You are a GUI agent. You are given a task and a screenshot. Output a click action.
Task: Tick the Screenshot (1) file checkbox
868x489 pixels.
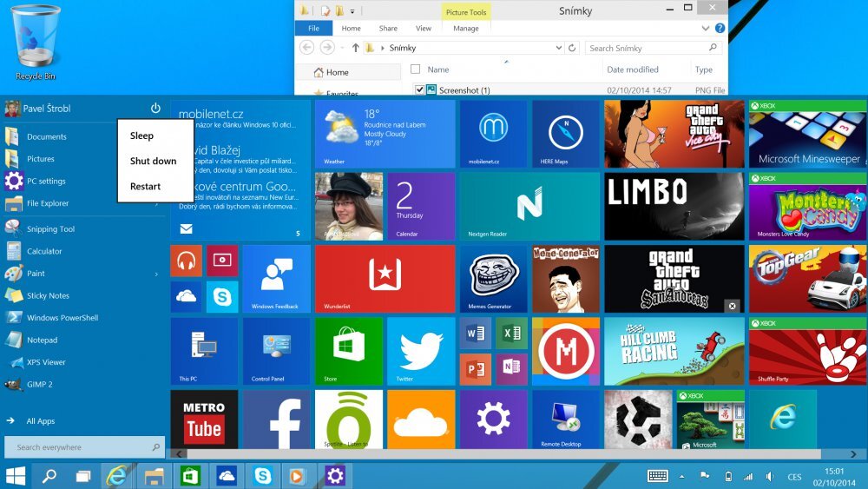click(x=419, y=89)
